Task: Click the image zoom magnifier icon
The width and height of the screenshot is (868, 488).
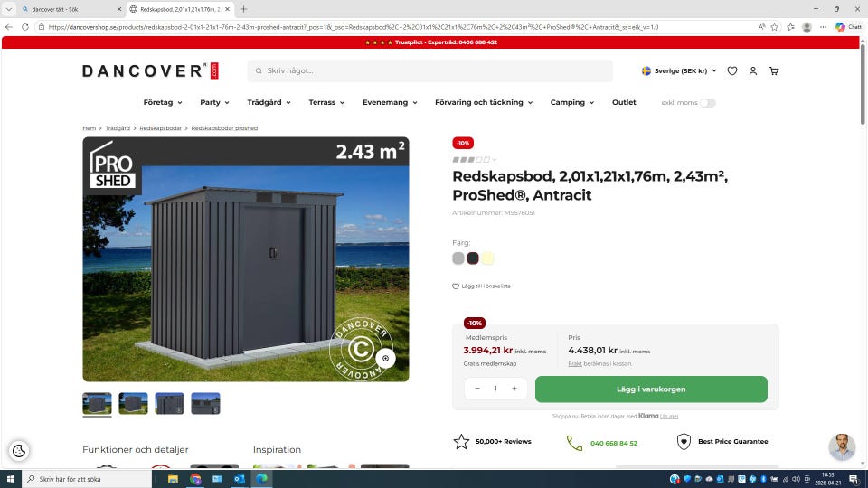Action: [x=385, y=359]
